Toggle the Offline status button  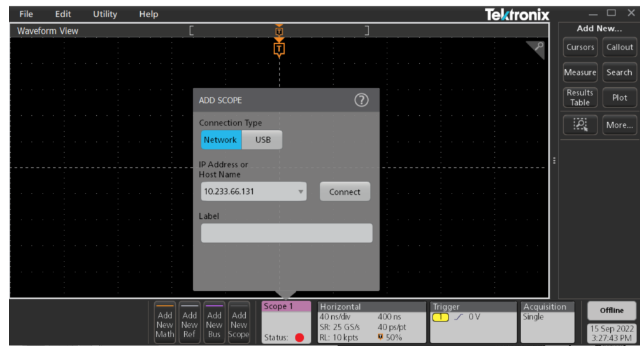[611, 311]
